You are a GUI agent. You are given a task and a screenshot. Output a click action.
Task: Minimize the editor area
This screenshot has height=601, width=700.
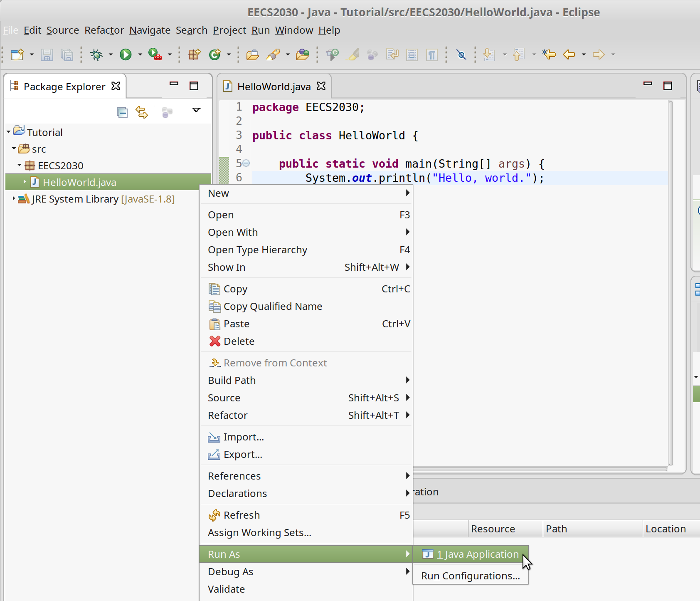point(648,84)
